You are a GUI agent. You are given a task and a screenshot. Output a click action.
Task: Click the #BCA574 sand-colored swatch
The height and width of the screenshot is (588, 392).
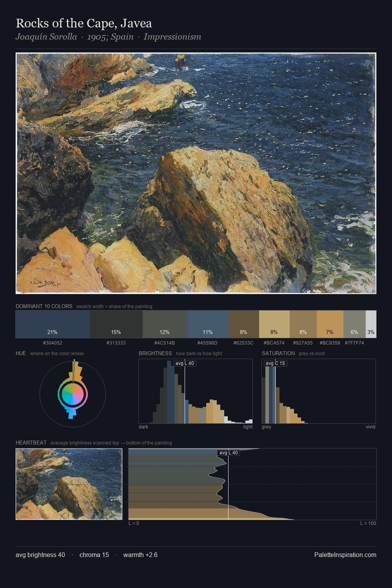274,324
